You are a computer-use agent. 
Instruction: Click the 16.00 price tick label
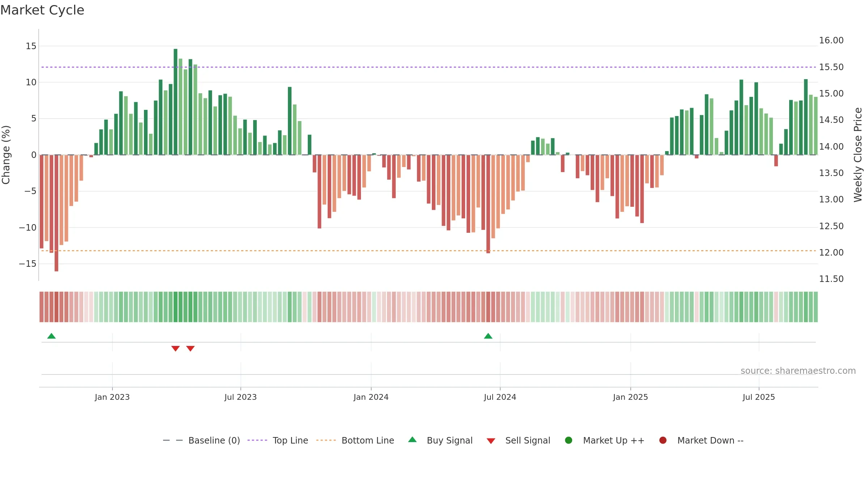pos(831,40)
